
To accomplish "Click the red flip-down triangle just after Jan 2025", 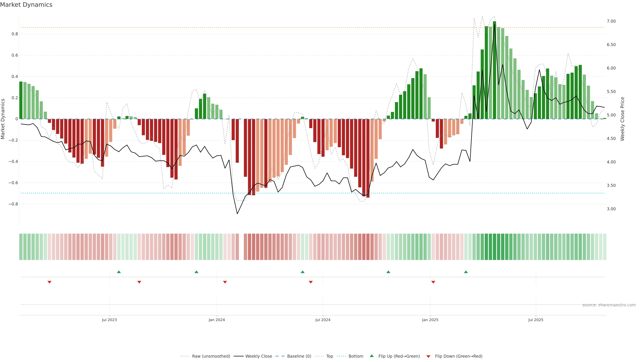I will tap(433, 282).
